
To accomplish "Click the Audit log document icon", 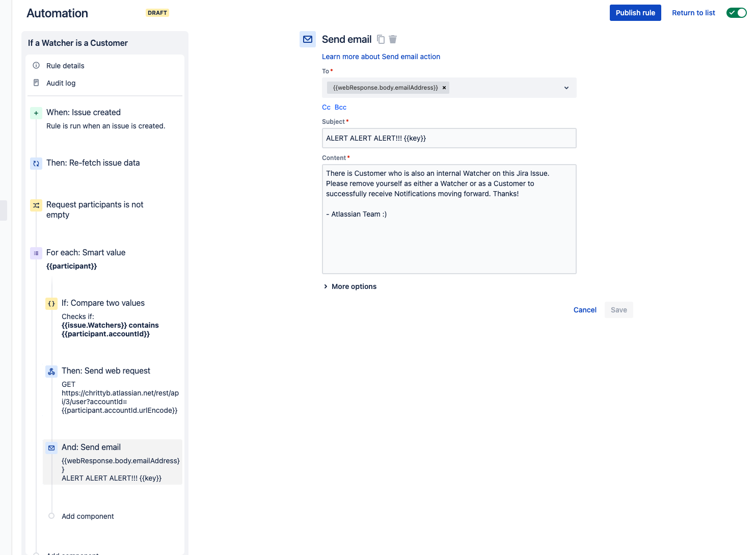I will click(36, 83).
